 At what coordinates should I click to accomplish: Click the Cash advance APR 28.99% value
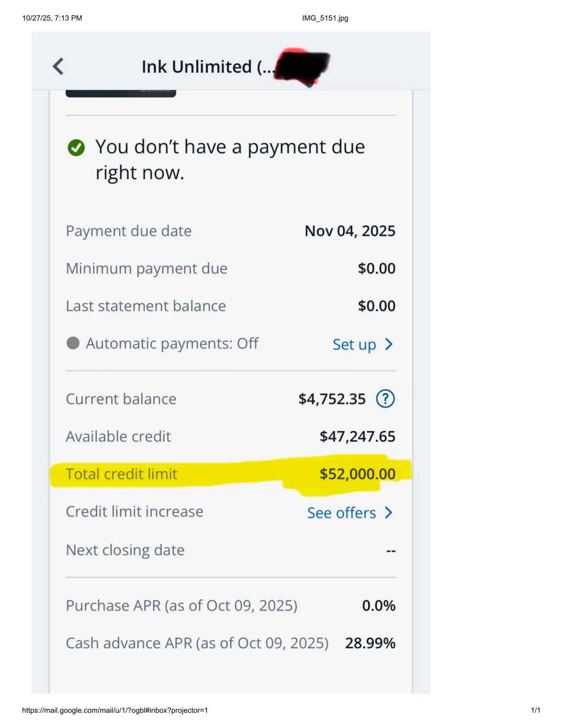point(370,643)
